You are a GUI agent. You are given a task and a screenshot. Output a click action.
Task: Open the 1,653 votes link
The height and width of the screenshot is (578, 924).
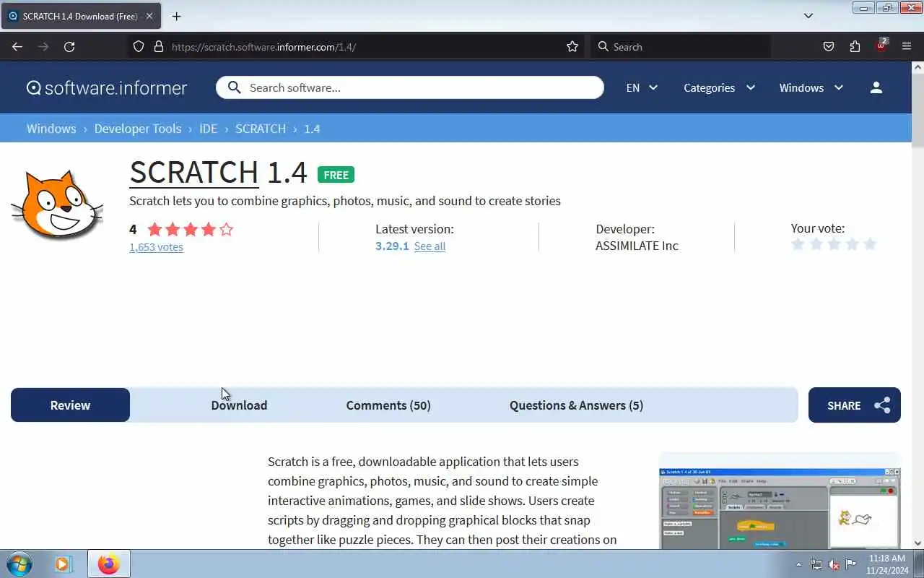(156, 246)
